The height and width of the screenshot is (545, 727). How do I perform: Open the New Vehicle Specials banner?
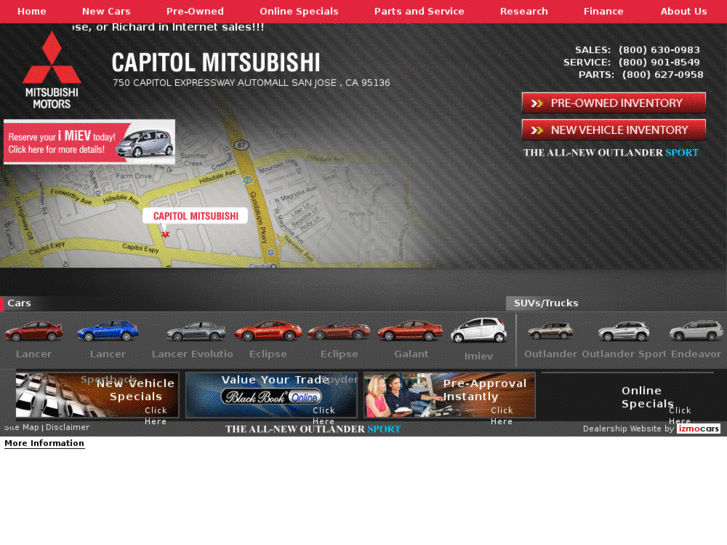(97, 395)
